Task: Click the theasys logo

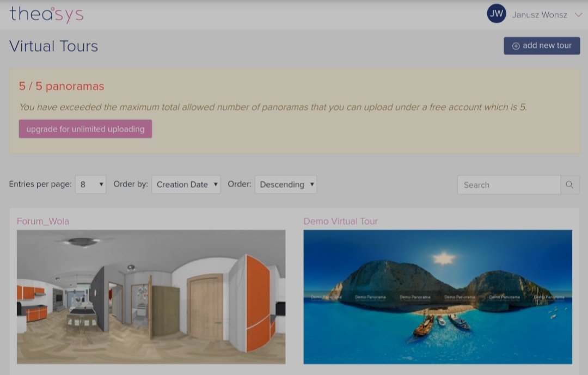Action: pyautogui.click(x=46, y=15)
